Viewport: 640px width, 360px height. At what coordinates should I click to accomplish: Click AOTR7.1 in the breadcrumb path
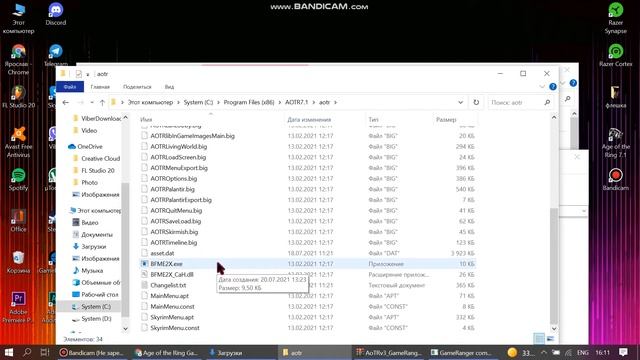coord(297,102)
